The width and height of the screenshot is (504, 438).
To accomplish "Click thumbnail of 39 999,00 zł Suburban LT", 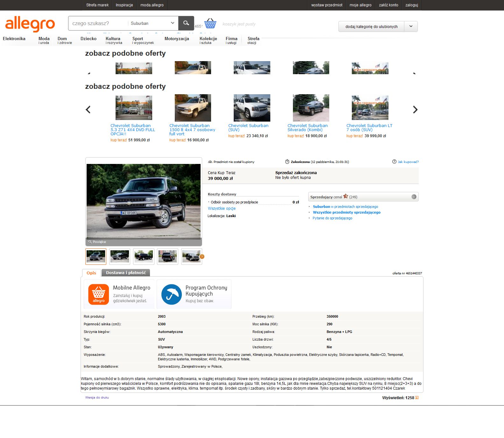I will click(x=370, y=108).
